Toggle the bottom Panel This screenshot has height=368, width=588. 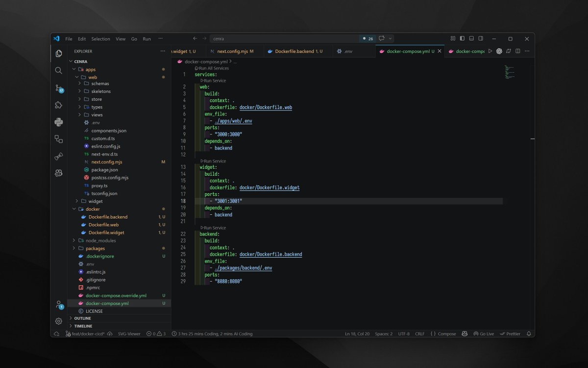coord(471,39)
